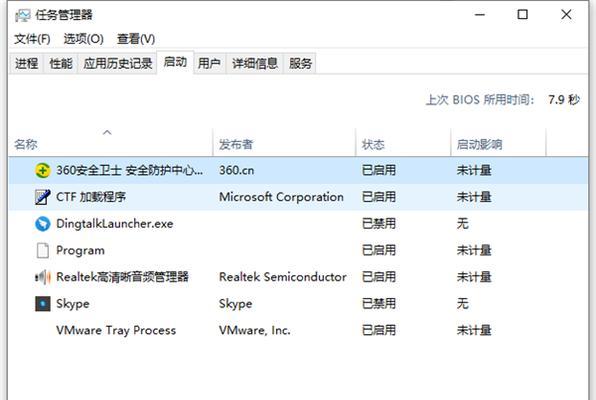Click the DingtalkLauncher.exe blue icon

point(43,224)
